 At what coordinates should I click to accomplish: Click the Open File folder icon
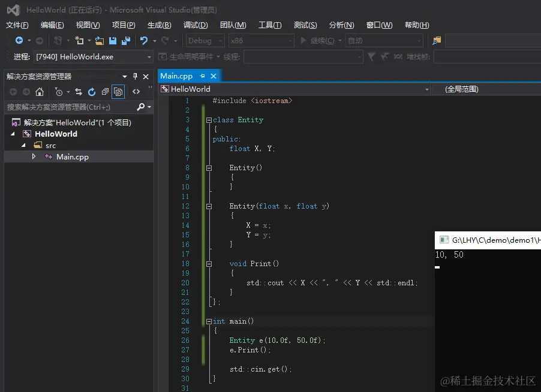100,41
